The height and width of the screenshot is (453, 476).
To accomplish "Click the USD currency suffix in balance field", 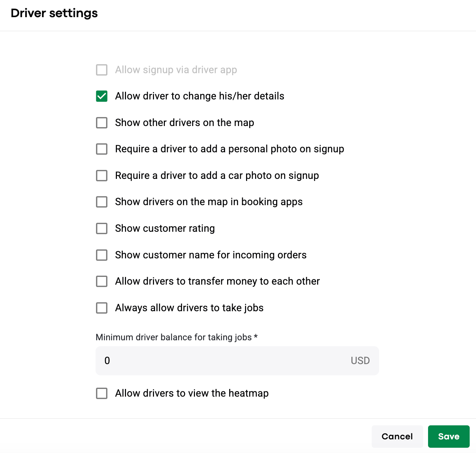I will pyautogui.click(x=360, y=361).
